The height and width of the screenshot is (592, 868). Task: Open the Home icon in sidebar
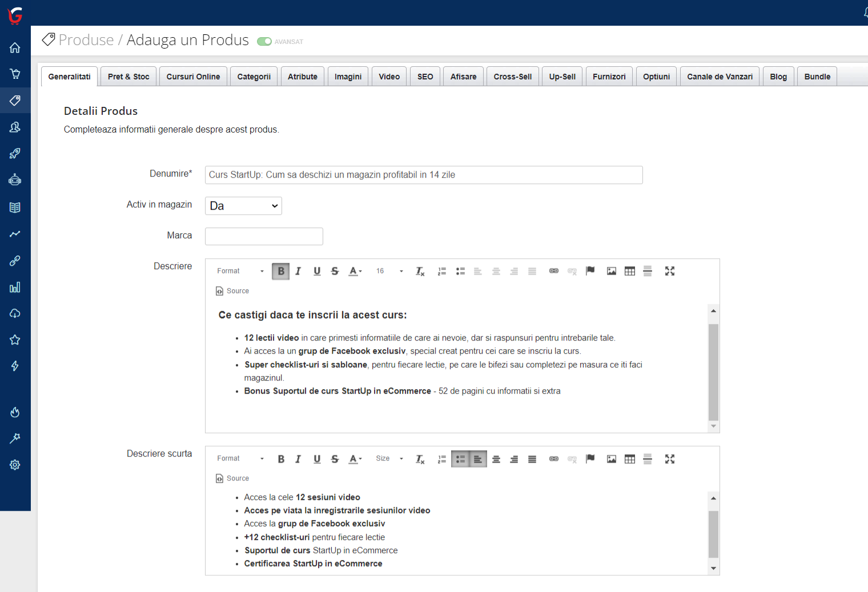(x=15, y=47)
